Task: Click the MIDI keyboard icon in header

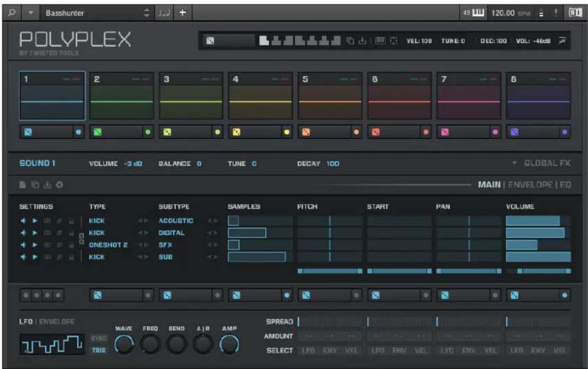Action: [478, 13]
